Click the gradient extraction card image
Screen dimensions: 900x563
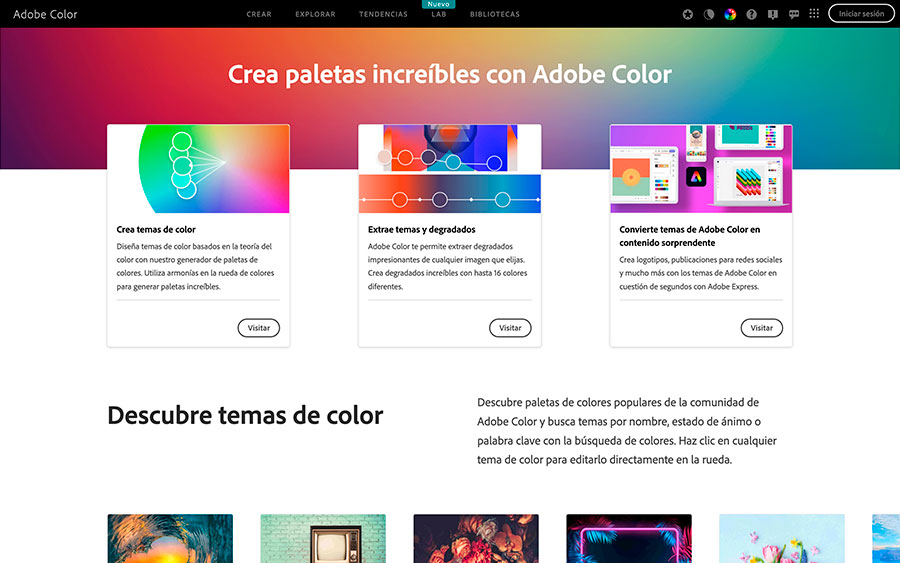(449, 168)
